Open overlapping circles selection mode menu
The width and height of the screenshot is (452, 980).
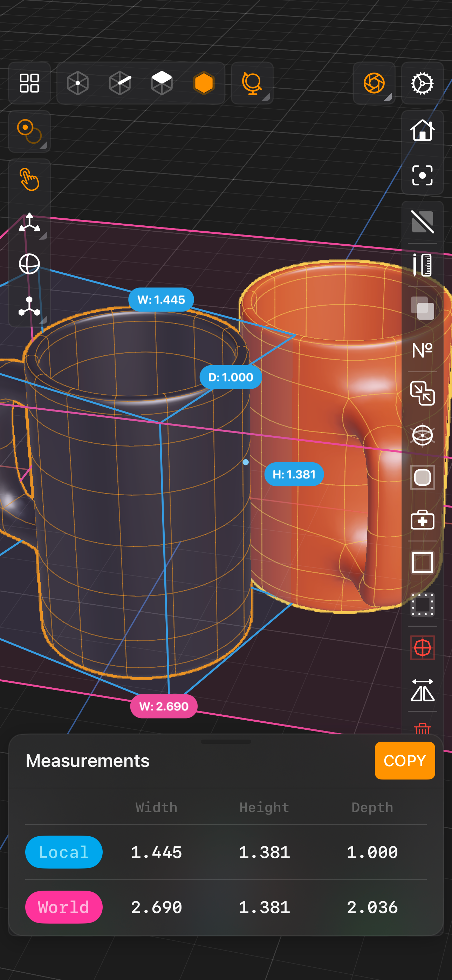[x=29, y=131]
